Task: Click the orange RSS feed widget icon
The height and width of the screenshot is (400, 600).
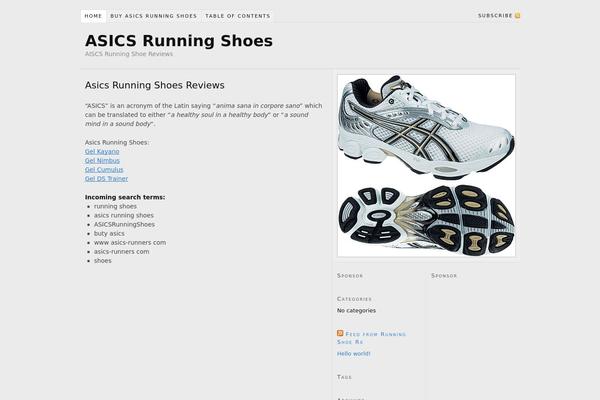Action: [340, 333]
